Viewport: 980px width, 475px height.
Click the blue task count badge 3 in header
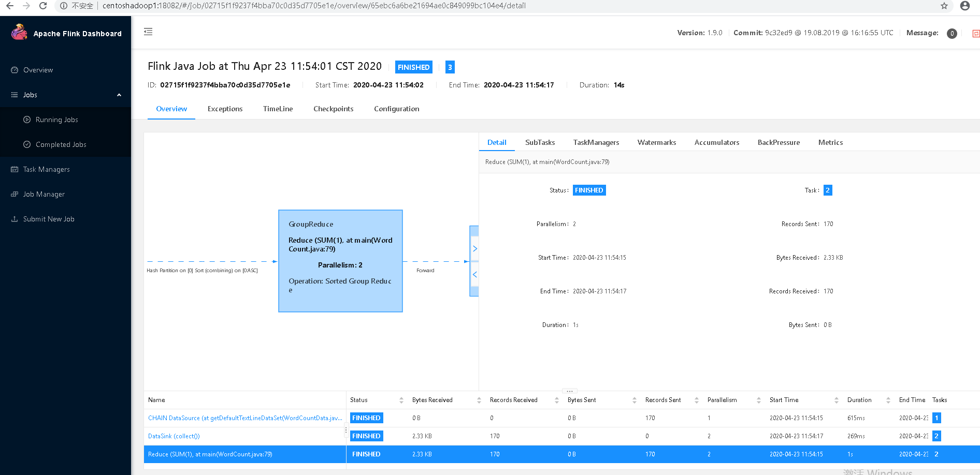pyautogui.click(x=450, y=67)
